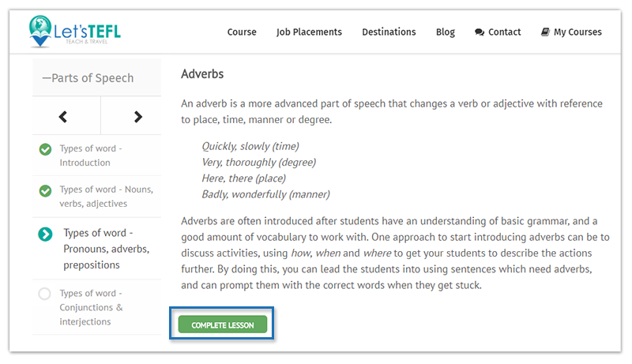Click green checkmark for Introduction lesson
The image size is (632, 364).
pyautogui.click(x=45, y=149)
